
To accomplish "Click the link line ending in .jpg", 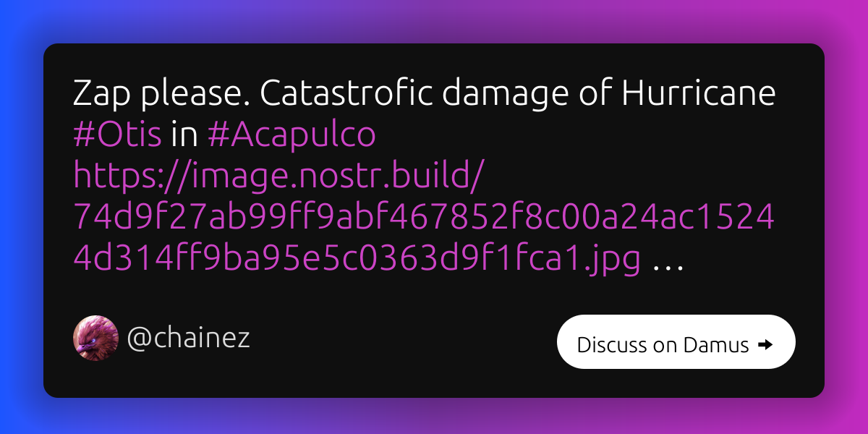I will [x=357, y=258].
